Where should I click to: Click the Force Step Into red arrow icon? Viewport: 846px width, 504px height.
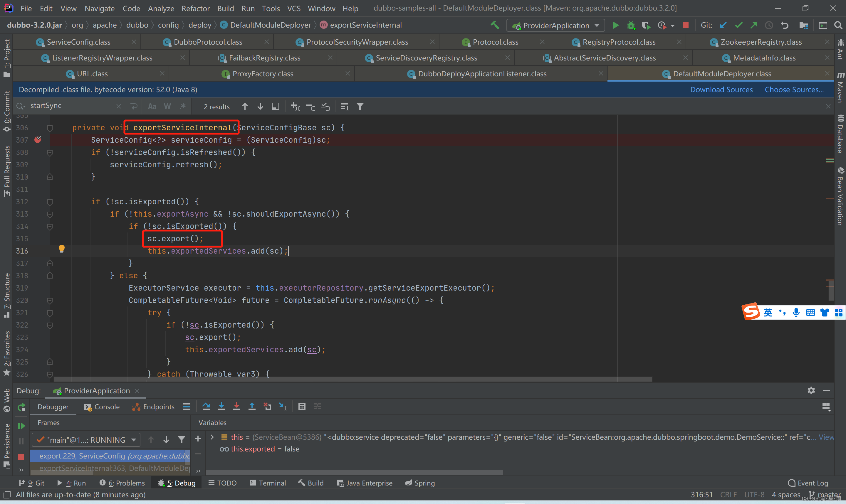[237, 406]
